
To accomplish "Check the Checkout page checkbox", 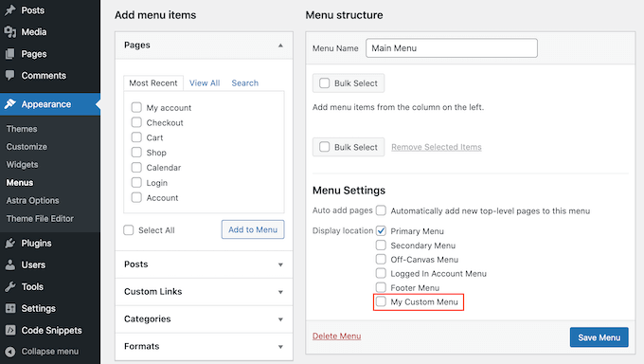I will [136, 122].
